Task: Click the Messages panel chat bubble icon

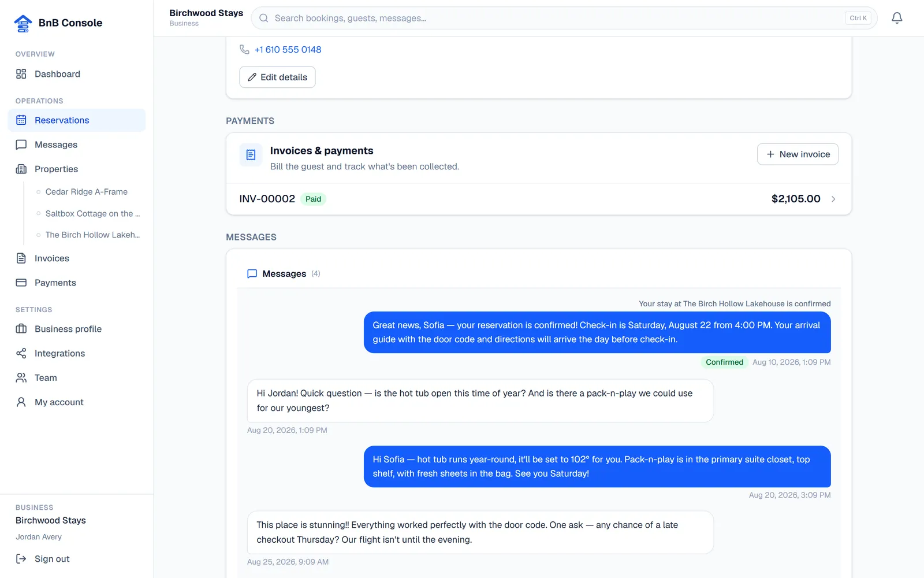Action: click(x=252, y=274)
